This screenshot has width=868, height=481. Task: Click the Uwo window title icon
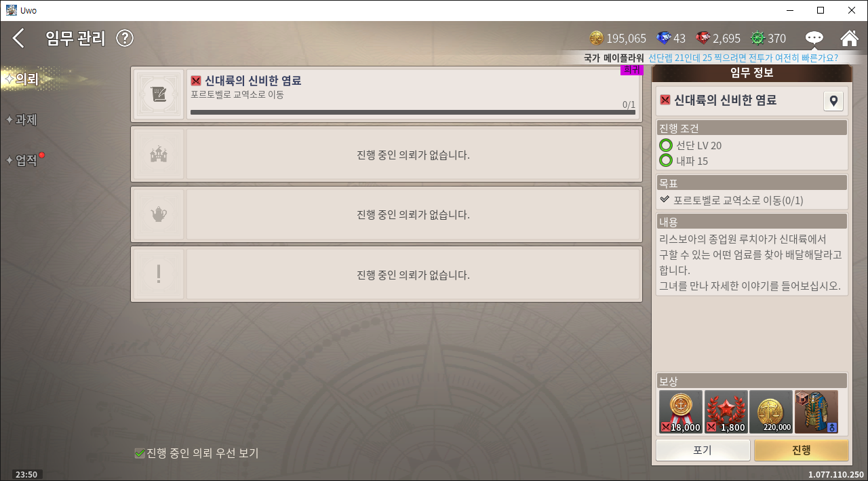(x=12, y=10)
